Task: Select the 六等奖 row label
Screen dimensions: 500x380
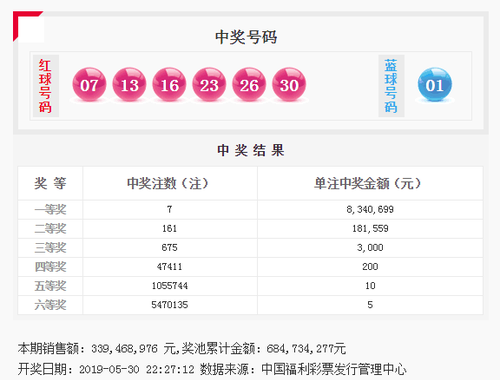Action: tap(50, 305)
